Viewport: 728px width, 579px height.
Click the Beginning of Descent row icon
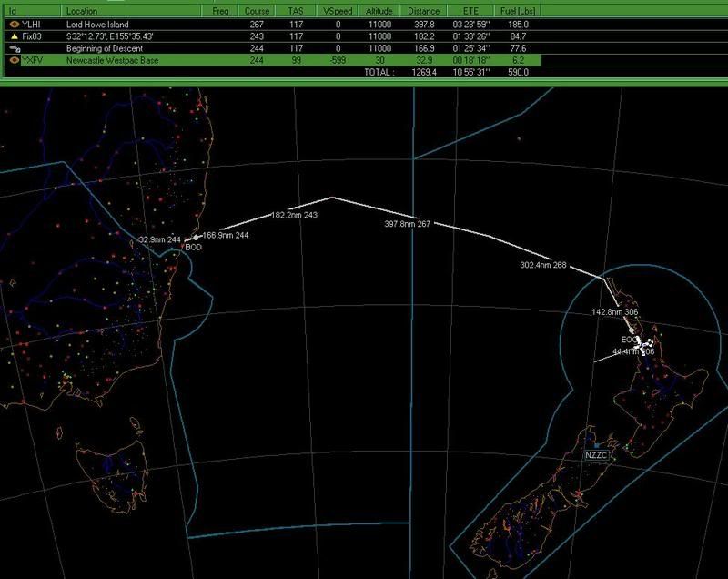pyautogui.click(x=14, y=47)
